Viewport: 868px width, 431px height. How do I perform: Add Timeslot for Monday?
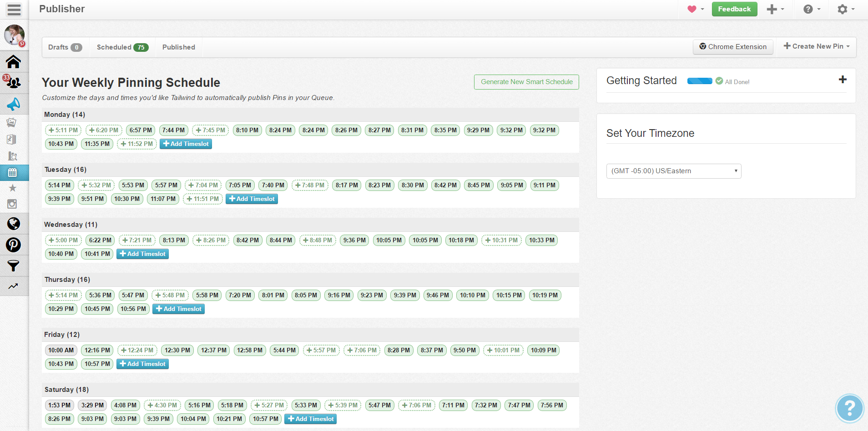coord(186,144)
